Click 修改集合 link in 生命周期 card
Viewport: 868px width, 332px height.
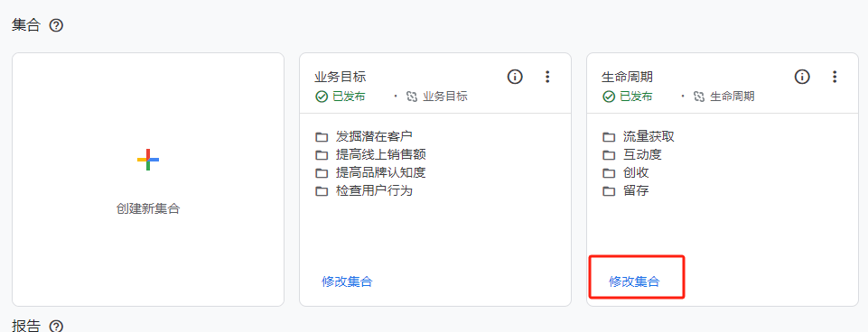[634, 281]
